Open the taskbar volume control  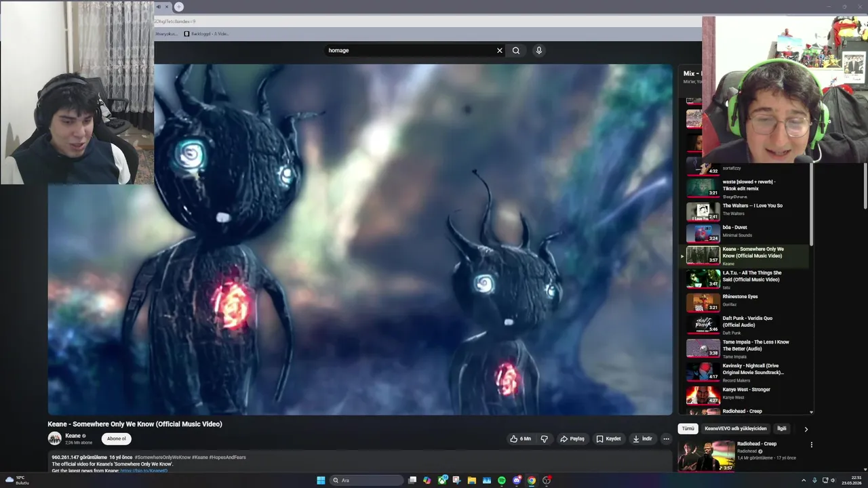click(834, 481)
